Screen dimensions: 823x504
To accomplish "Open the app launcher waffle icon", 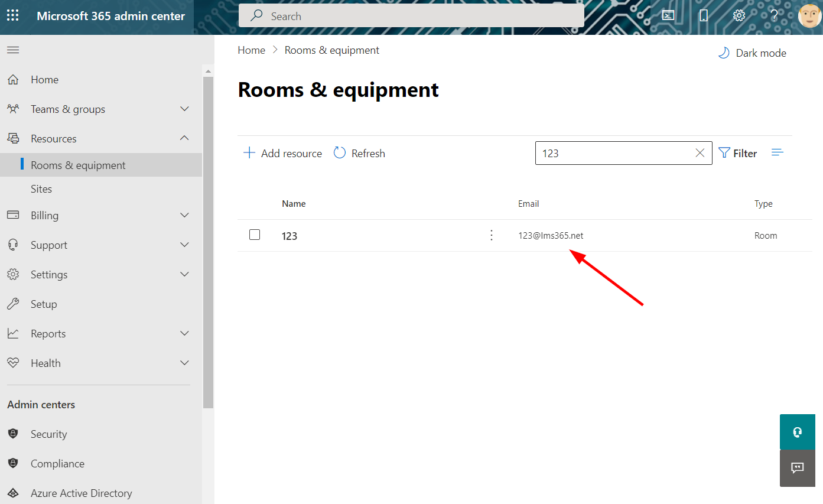I will coord(12,16).
